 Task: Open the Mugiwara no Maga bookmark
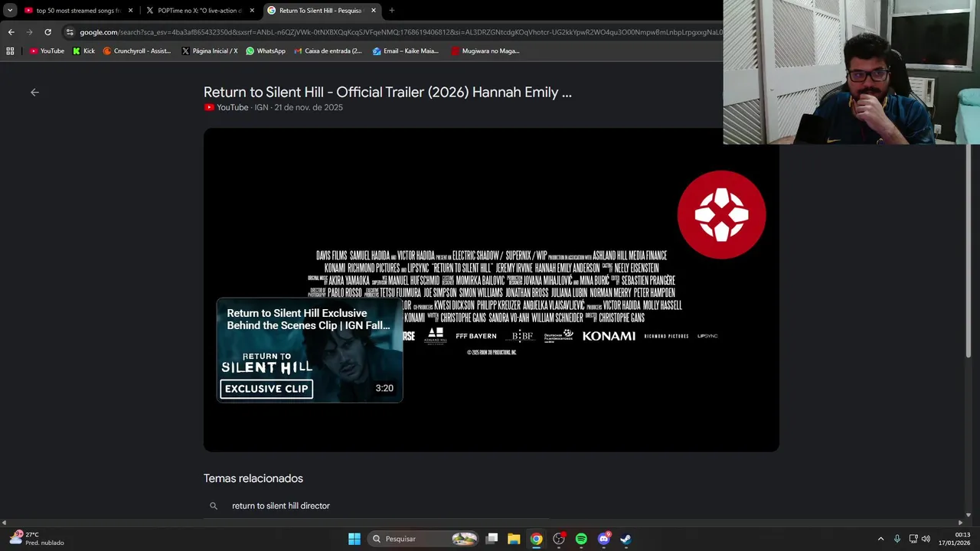pyautogui.click(x=485, y=51)
